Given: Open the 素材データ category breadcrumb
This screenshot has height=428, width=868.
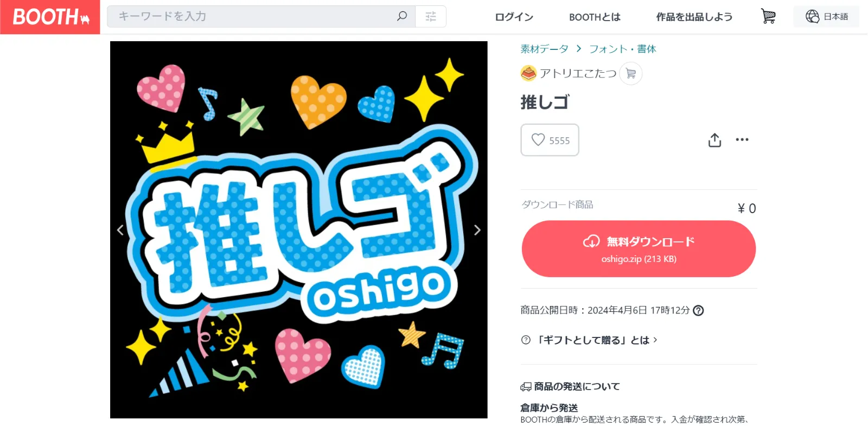Looking at the screenshot, I should [x=544, y=49].
